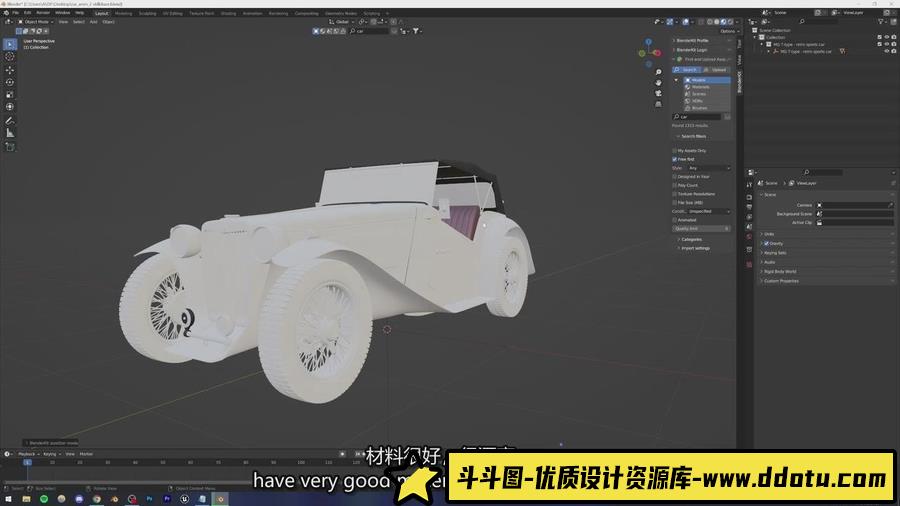This screenshot has width=900, height=506.
Task: Open the Windows Start menu
Action: (x=8, y=499)
